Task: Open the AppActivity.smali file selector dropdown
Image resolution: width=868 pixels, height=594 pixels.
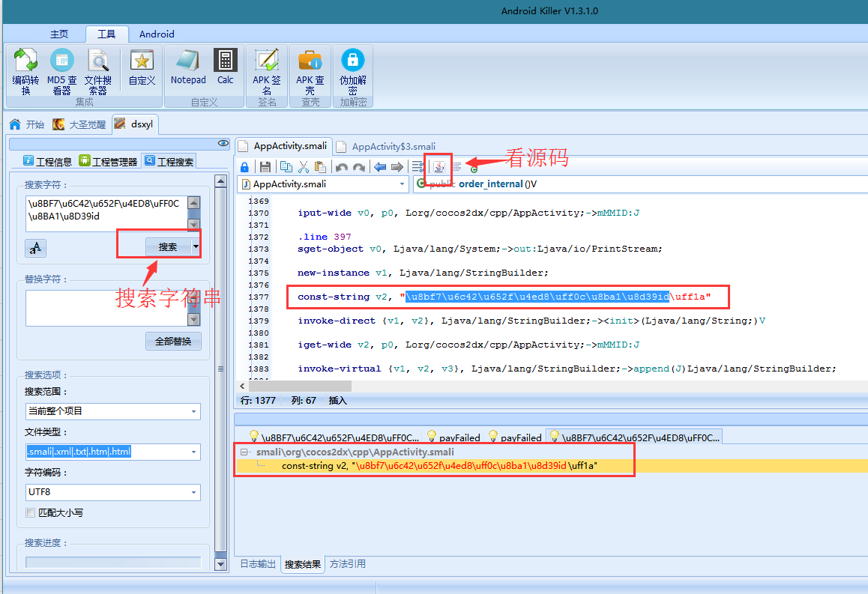Action: point(403,184)
